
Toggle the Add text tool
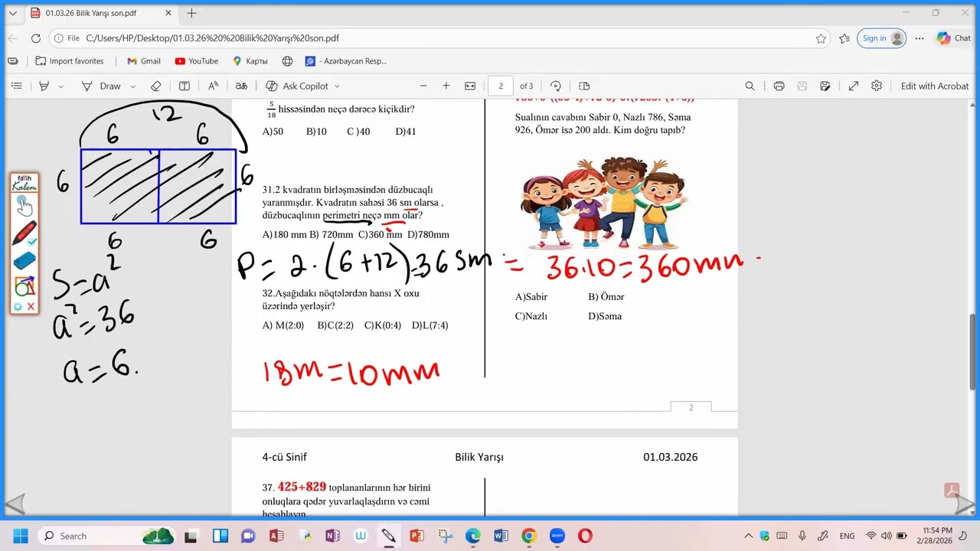coord(185,86)
